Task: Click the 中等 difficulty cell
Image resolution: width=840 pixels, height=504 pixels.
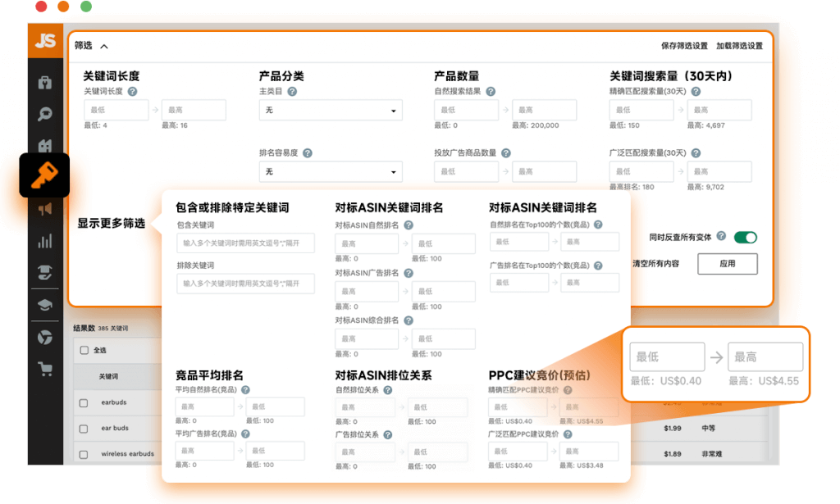Action: [x=708, y=428]
